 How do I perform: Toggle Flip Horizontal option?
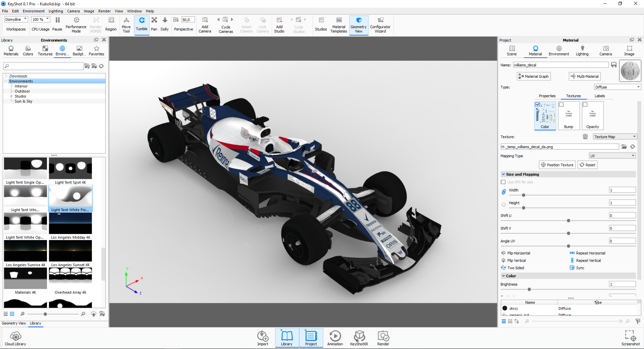[516, 253]
